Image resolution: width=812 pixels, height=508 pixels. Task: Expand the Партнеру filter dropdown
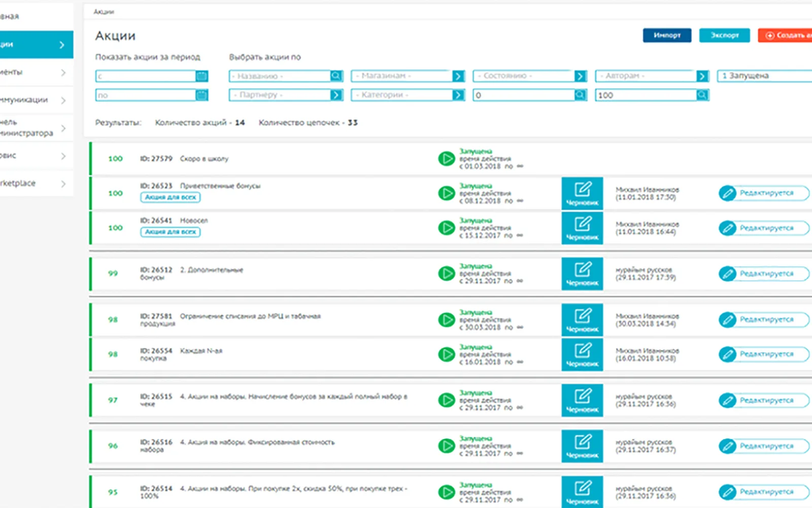pos(336,95)
